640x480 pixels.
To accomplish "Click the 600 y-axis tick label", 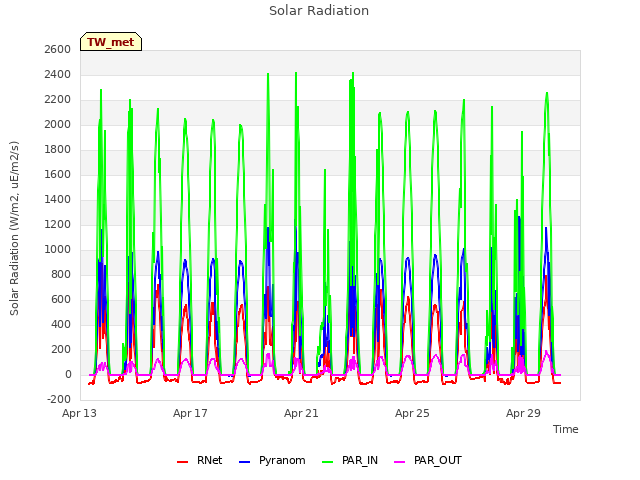I will pyautogui.click(x=61, y=299).
